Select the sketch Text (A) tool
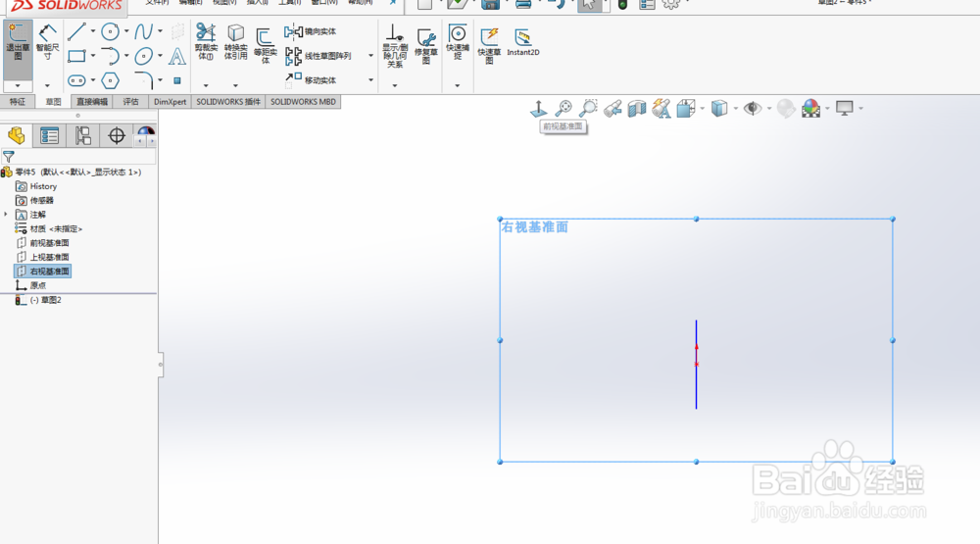980x544 pixels. pos(177,56)
